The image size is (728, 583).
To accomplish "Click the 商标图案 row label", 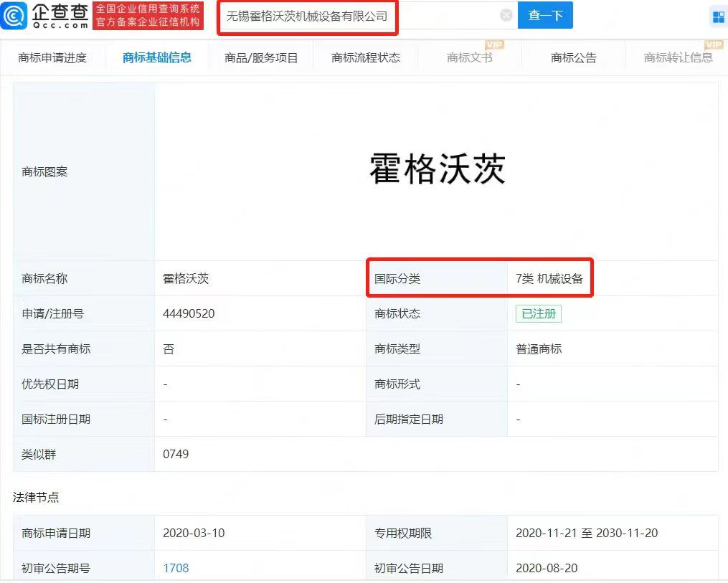I will [44, 171].
